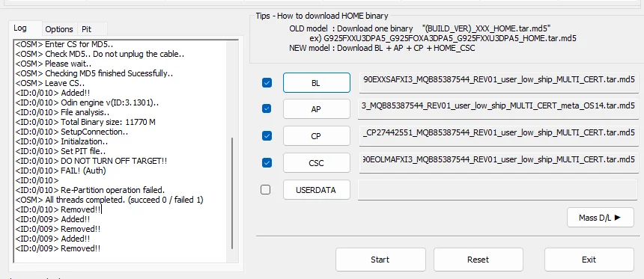644x279 pixels.
Task: Click the 'SetupConnection..' log line
Action: point(71,132)
